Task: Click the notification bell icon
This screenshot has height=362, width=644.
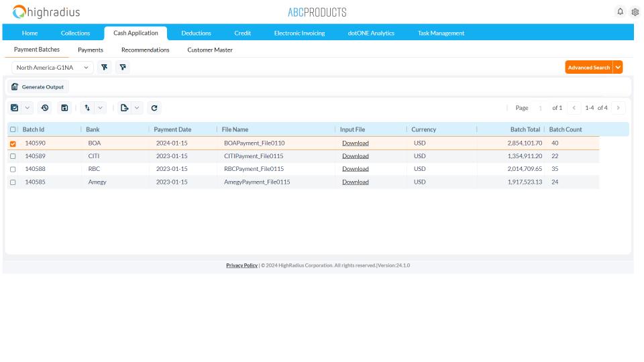Action: tap(620, 11)
